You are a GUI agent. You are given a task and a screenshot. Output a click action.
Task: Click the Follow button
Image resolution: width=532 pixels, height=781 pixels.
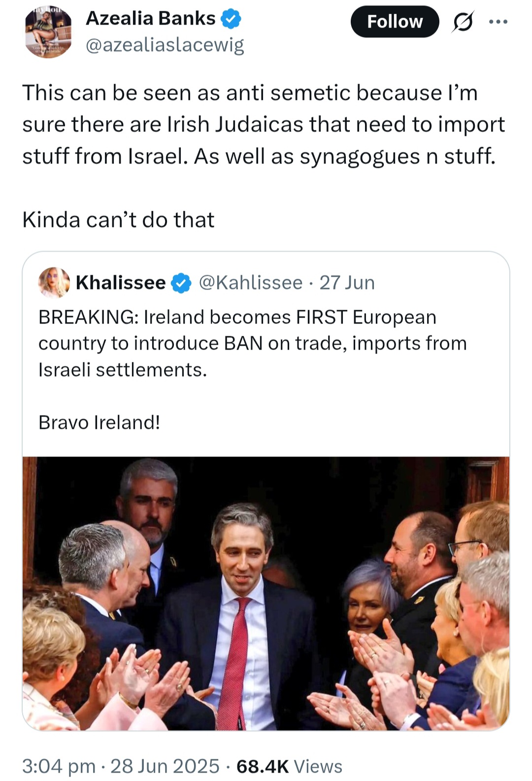click(x=395, y=22)
